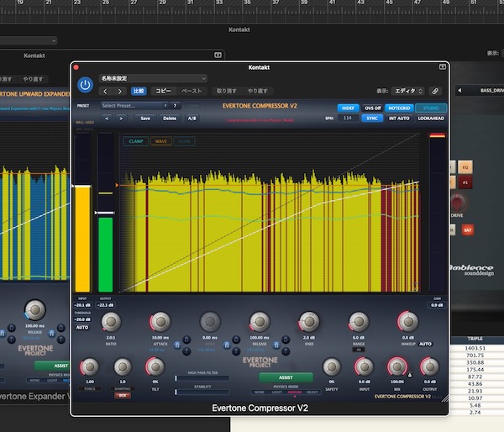Toggle AUTO next to Makeup
This screenshot has height=432, width=504.
[425, 344]
